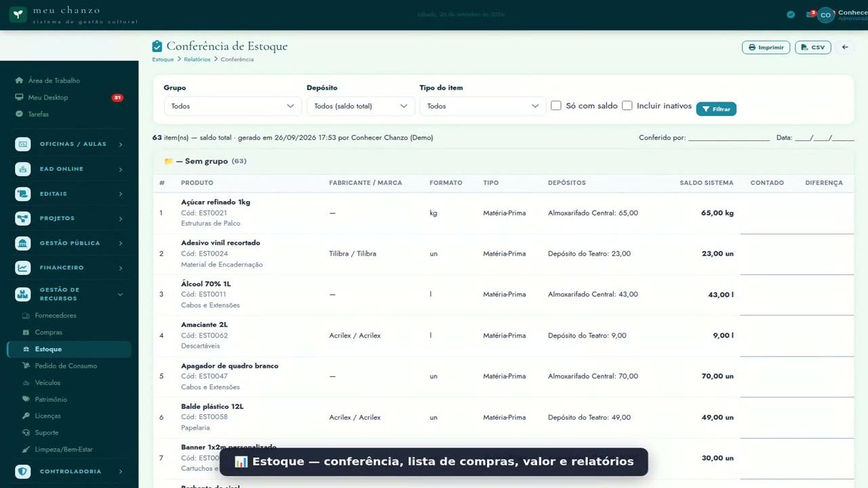868x488 pixels.
Task: Click the Editais sidebar icon
Action: [x=23, y=194]
